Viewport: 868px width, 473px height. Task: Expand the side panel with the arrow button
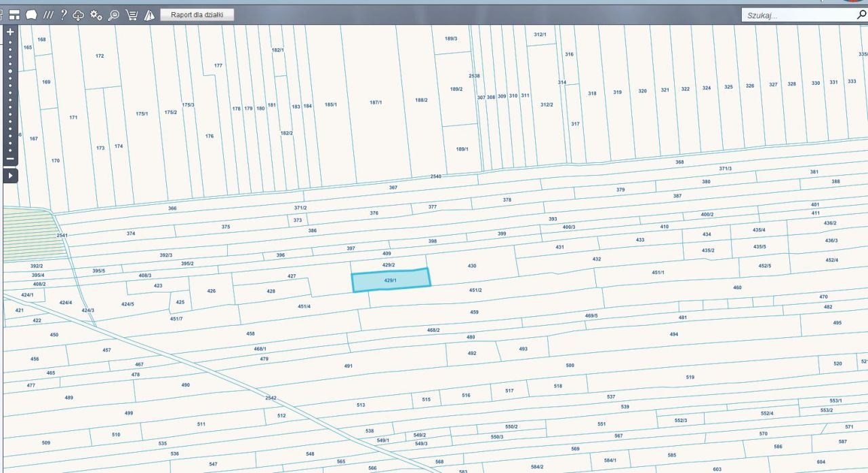(10, 175)
